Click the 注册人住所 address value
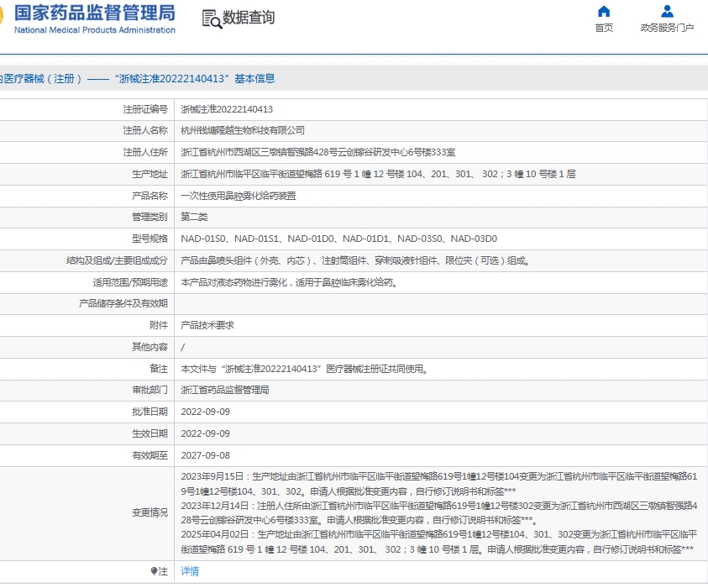Screen dimensions: 708x588 click(x=317, y=152)
